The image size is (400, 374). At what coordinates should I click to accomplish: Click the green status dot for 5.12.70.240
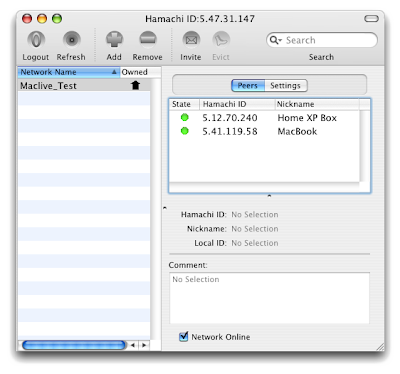pyautogui.click(x=184, y=117)
